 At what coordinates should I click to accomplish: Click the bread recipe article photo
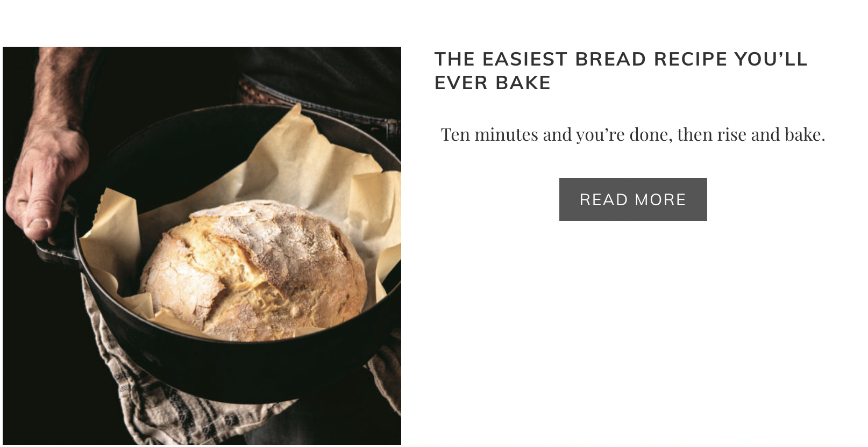pos(202,246)
